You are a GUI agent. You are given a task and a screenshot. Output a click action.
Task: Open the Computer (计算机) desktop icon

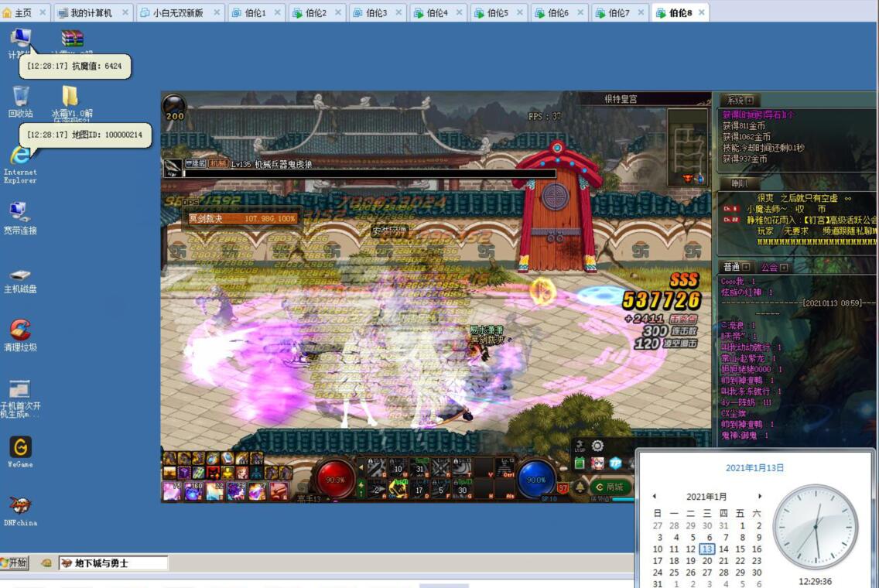(20, 38)
